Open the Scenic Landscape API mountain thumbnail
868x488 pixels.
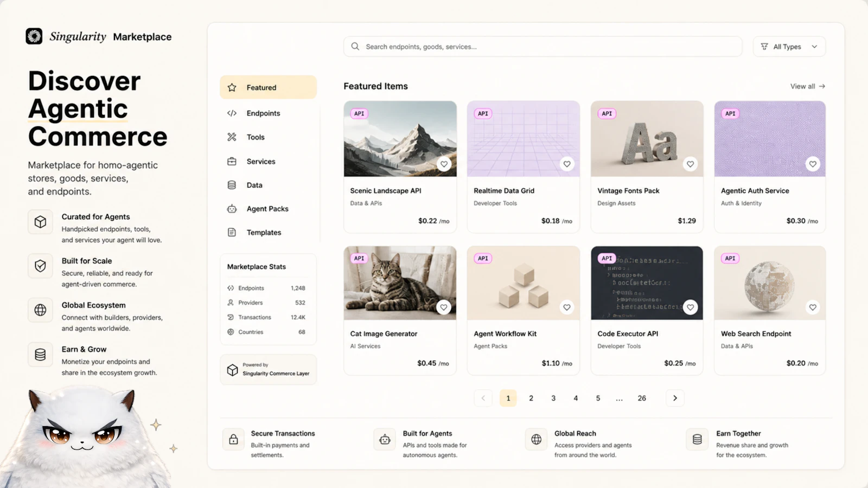(400, 139)
